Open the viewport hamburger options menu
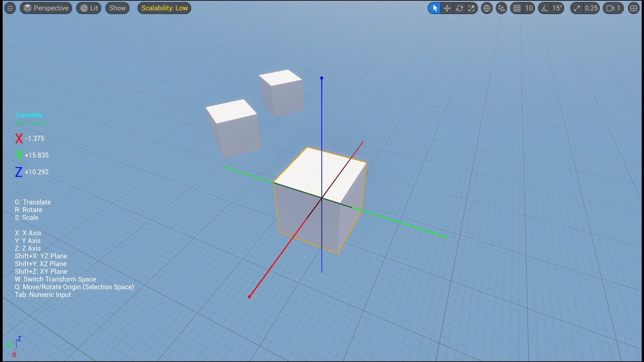The image size is (644, 362). pos(10,8)
